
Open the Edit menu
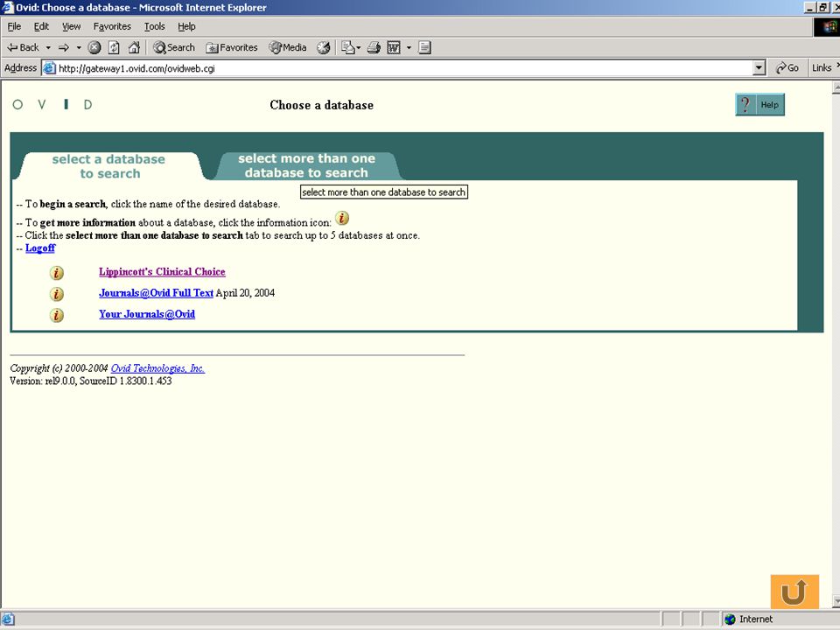(41, 26)
